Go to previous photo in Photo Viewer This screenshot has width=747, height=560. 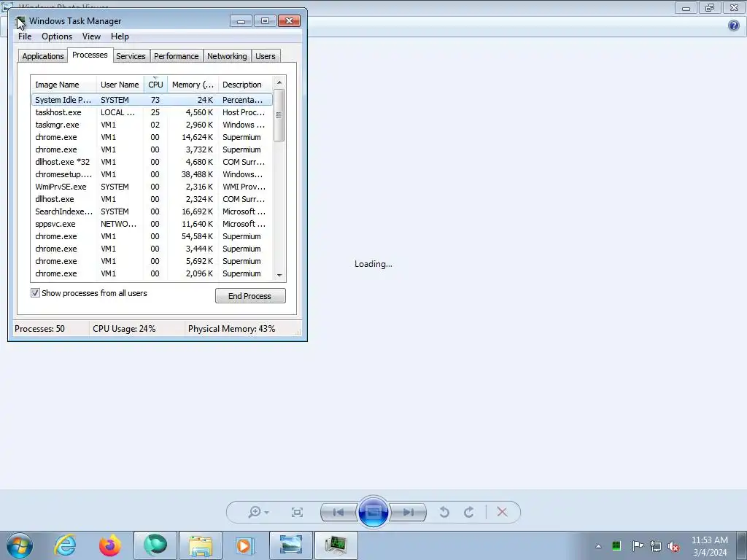[x=338, y=512]
